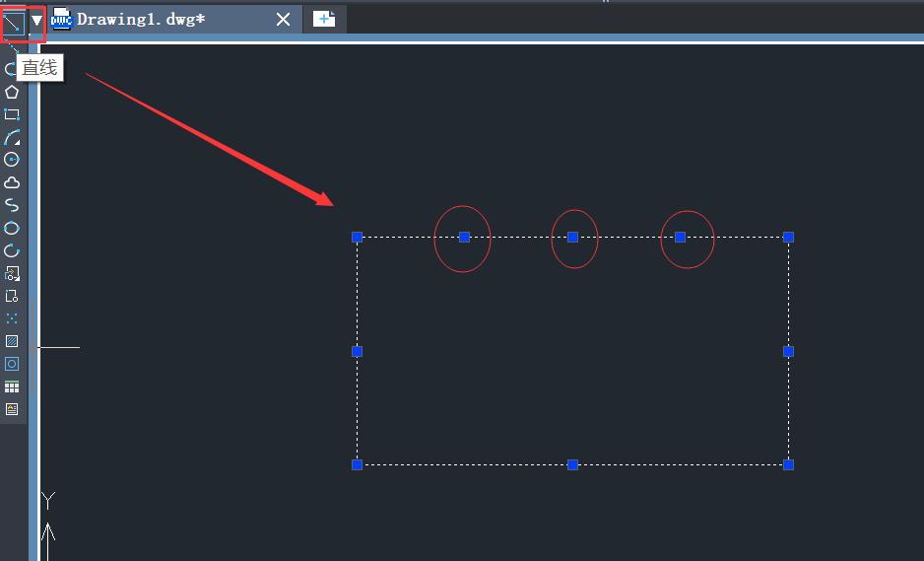924x561 pixels.
Task: Close the Drawing1.dwg tab
Action: pyautogui.click(x=283, y=20)
